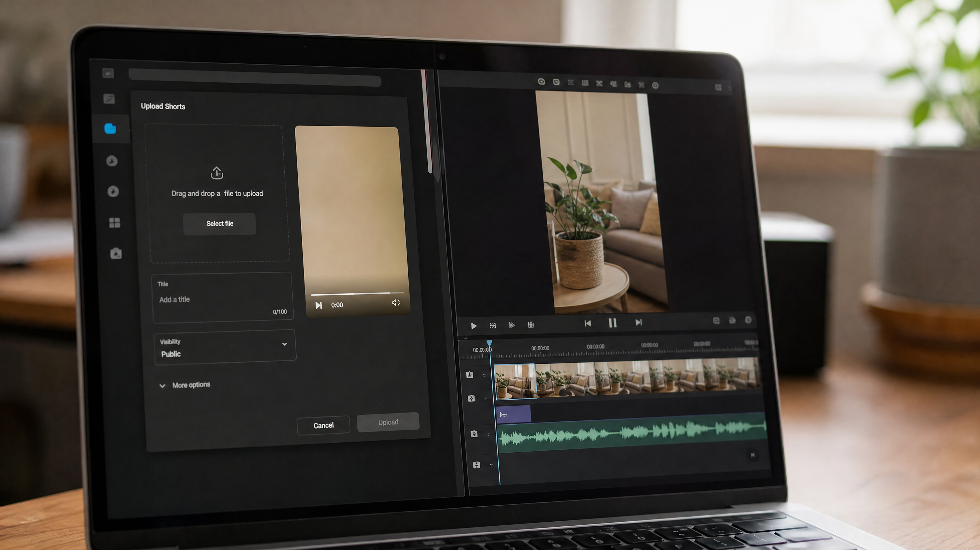
Task: Skip to previous frame in editor
Action: [588, 323]
